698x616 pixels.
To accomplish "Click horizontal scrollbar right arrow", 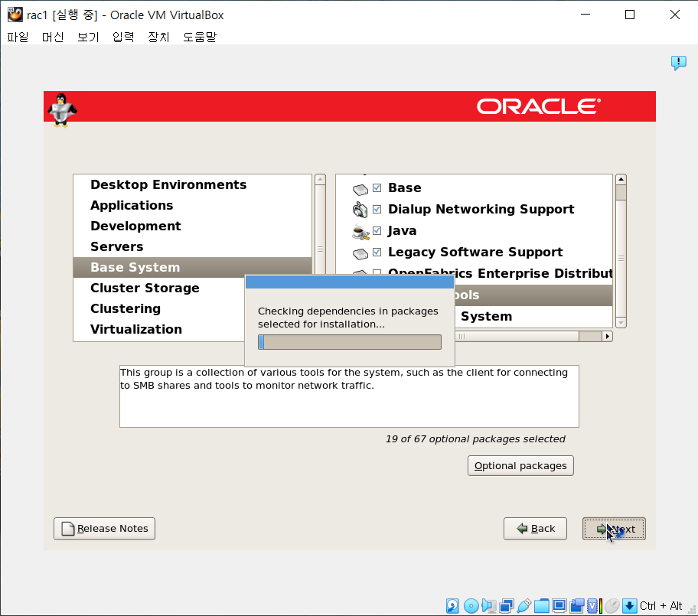I will coord(607,336).
